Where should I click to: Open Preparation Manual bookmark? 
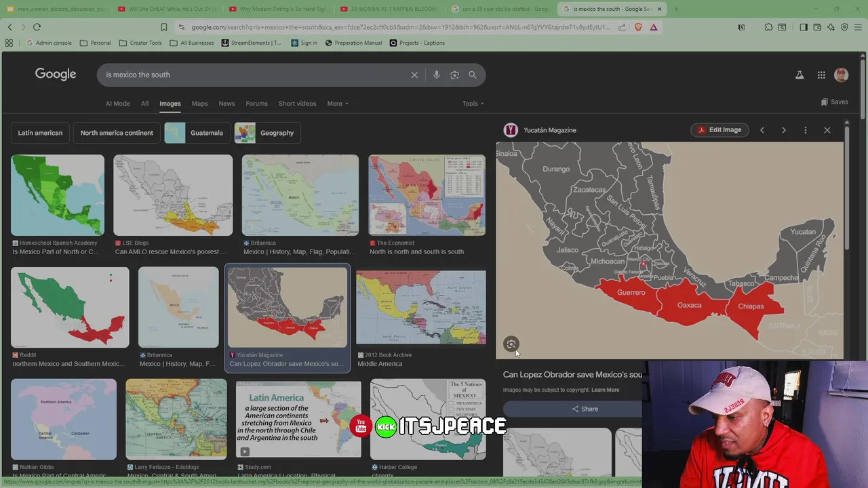click(x=353, y=43)
